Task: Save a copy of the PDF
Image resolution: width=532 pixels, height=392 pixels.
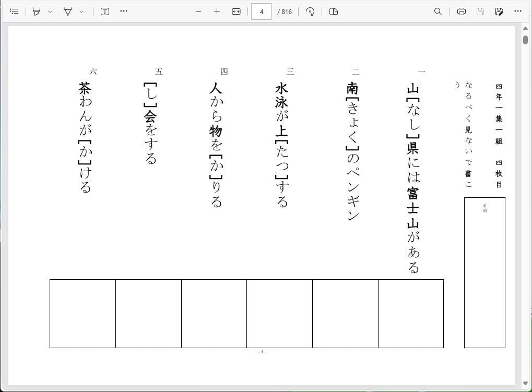Action: tap(480, 11)
